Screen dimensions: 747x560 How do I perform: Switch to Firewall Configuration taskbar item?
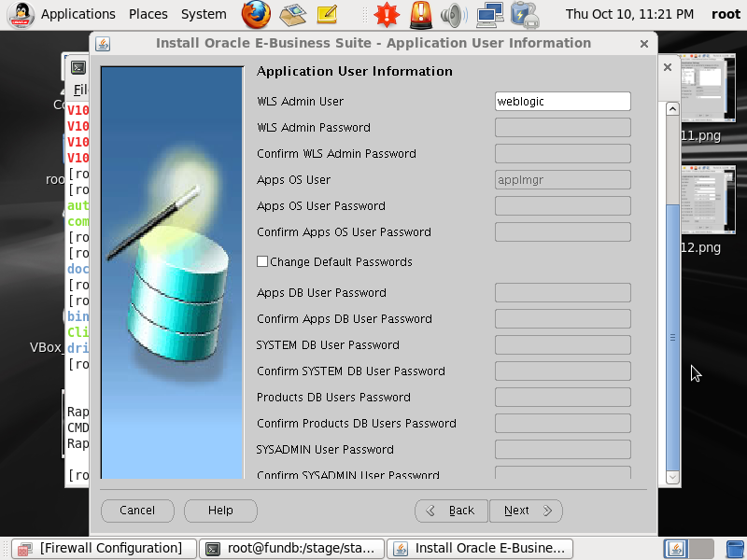tap(104, 549)
